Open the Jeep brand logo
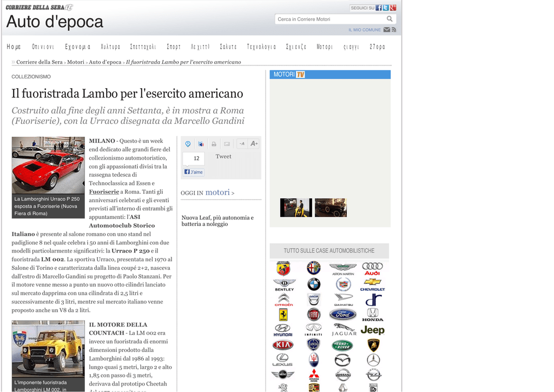This screenshot has width=554, height=392. 372,330
